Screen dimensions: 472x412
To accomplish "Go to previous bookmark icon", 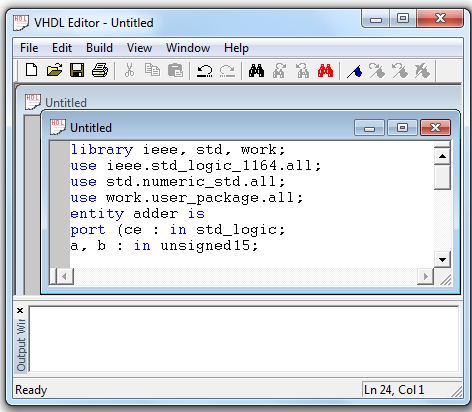I will coord(400,71).
